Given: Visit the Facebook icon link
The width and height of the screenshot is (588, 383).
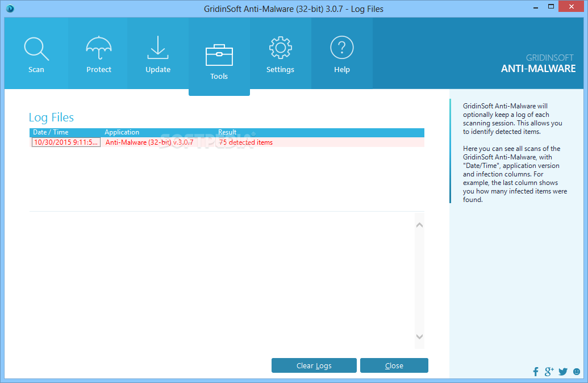Looking at the screenshot, I should click(536, 372).
